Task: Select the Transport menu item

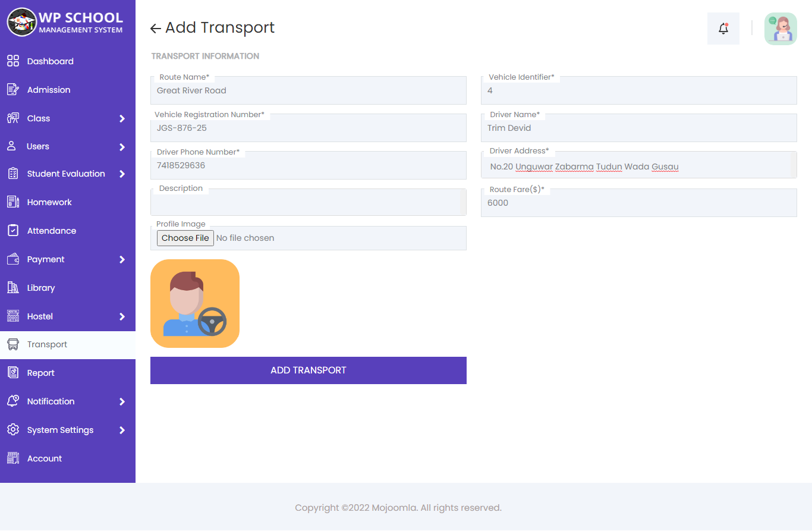Action: coord(68,345)
